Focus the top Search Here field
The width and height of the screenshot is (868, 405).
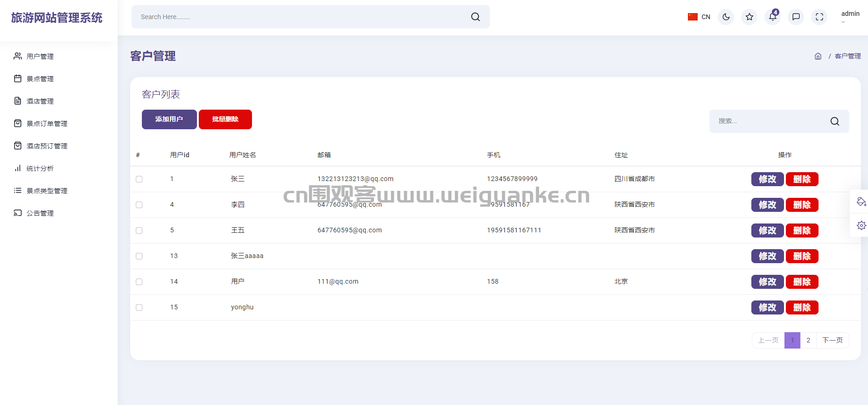299,17
